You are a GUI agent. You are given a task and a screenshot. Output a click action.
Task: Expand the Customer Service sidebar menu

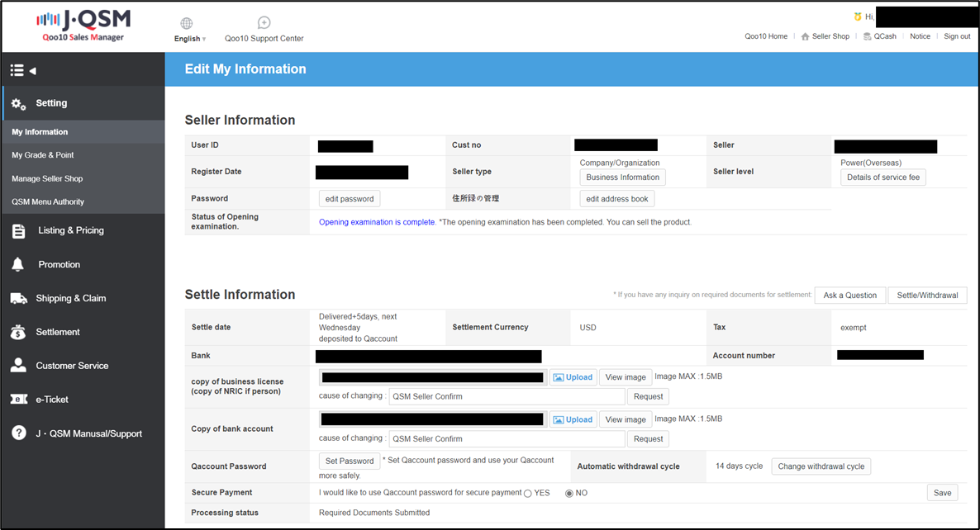tap(72, 366)
